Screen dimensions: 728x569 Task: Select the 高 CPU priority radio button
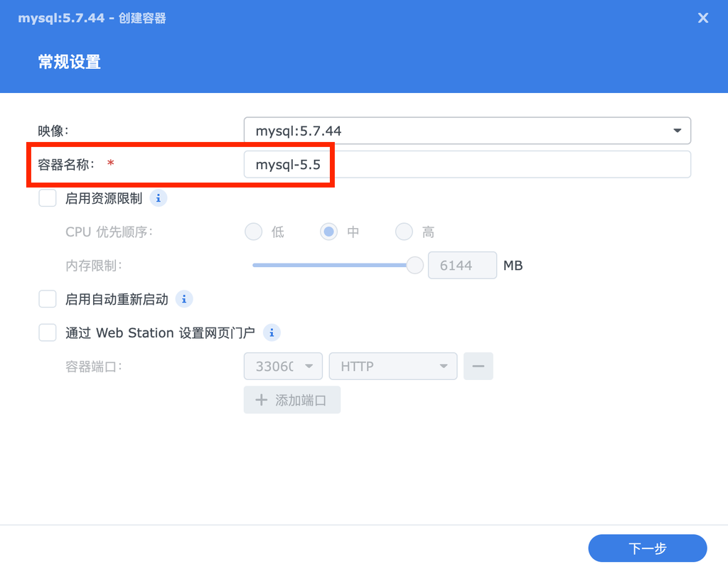tap(404, 232)
